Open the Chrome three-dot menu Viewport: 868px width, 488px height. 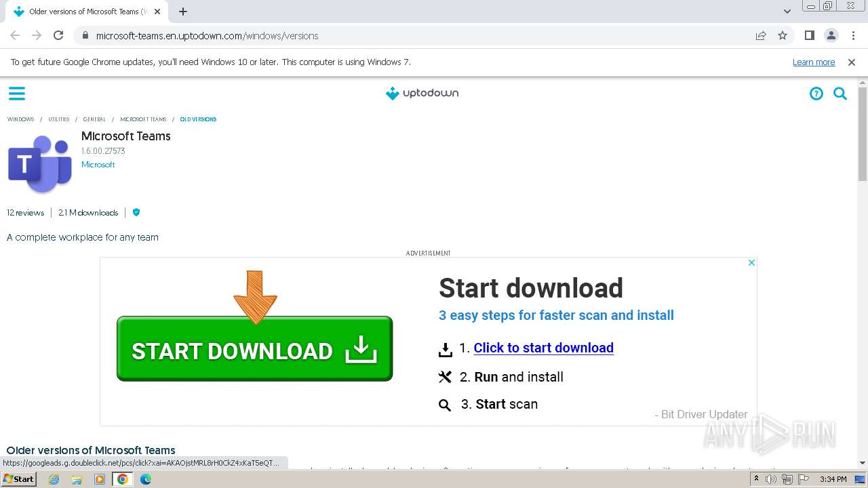pyautogui.click(x=853, y=35)
